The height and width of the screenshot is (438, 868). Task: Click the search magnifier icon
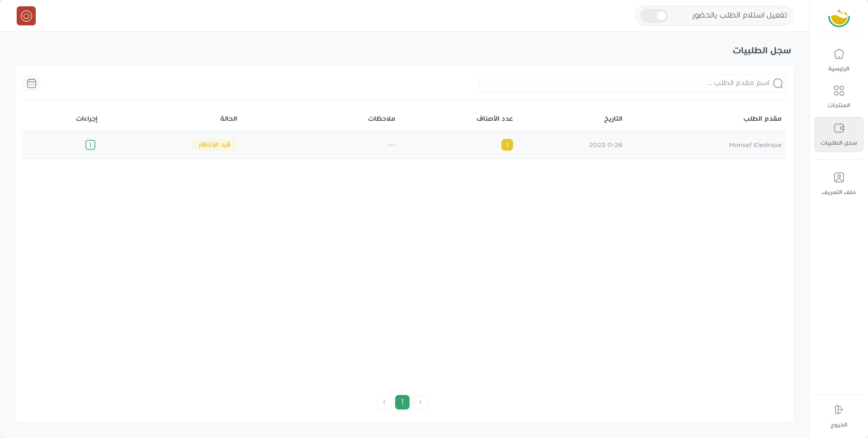tap(778, 83)
